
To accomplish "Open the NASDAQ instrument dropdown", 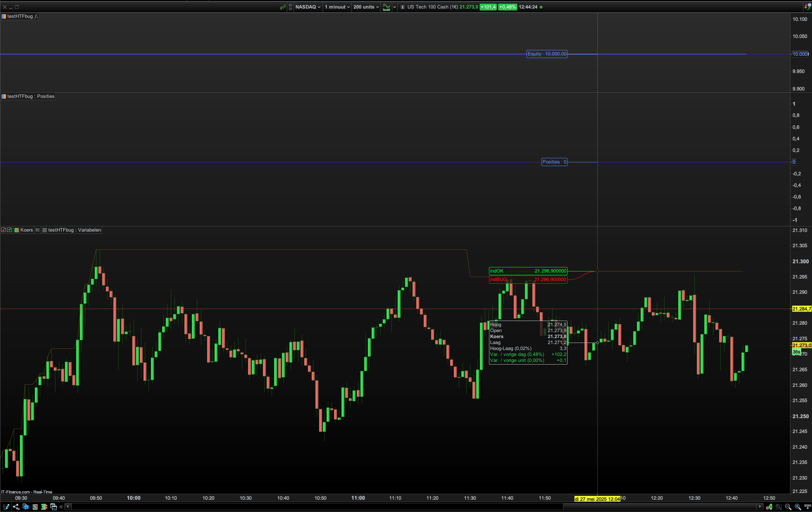I will click(x=308, y=7).
